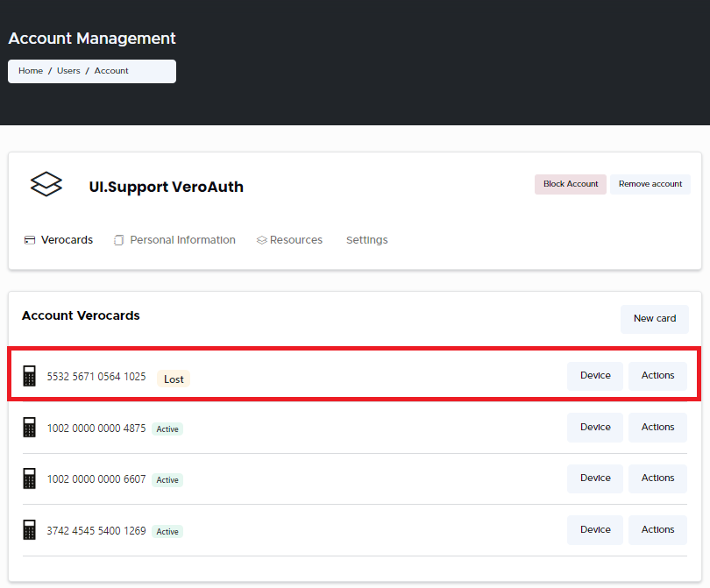This screenshot has width=710, height=588.
Task: Click the card reader icon for card 1002 0000 0000 4875
Action: [x=29, y=427]
